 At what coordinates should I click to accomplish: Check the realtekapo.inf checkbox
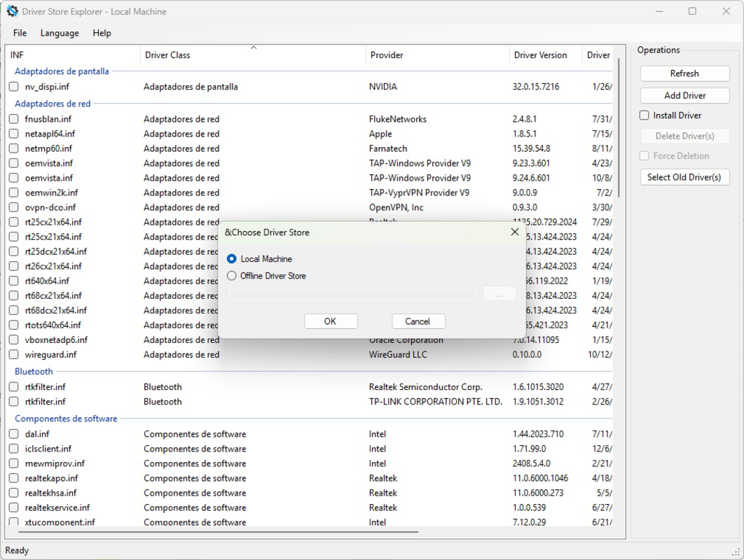tap(14, 478)
